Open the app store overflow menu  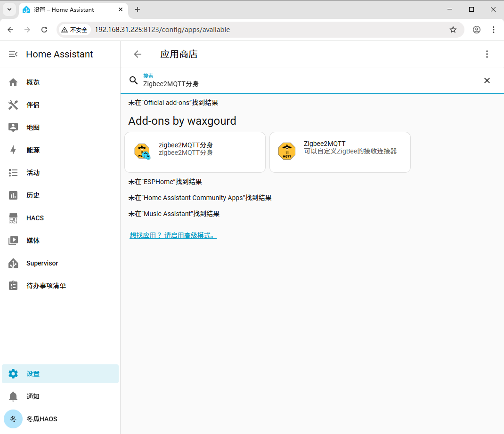coord(487,54)
